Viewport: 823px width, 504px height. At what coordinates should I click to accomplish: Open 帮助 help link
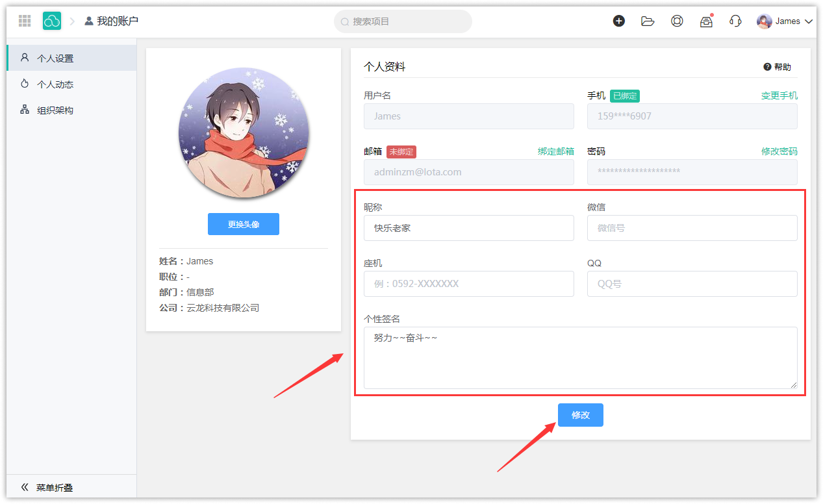point(778,67)
